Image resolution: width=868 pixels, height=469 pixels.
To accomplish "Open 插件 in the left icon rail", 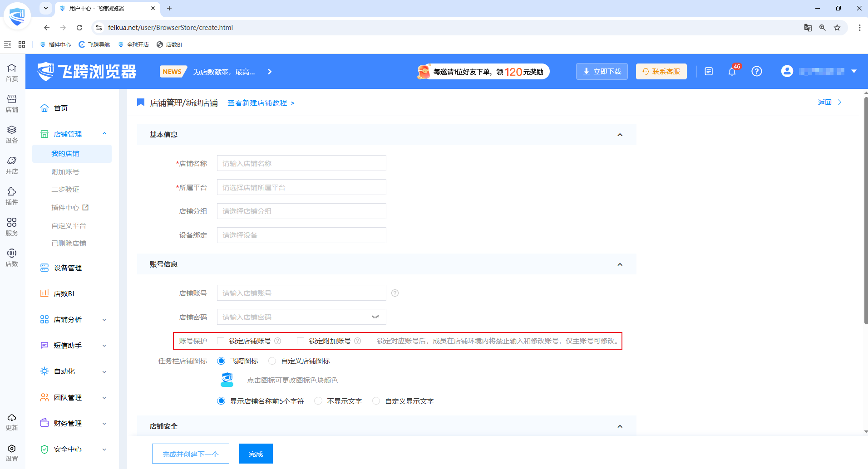I will (12, 196).
